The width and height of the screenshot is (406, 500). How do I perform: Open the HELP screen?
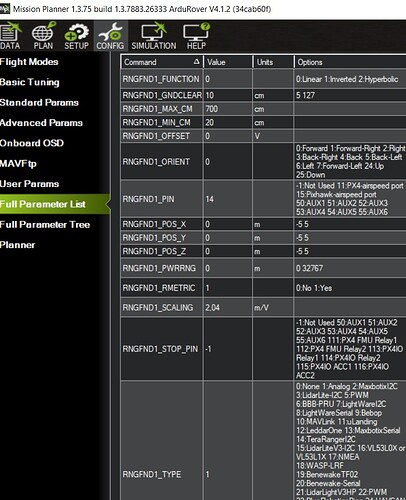click(x=196, y=36)
